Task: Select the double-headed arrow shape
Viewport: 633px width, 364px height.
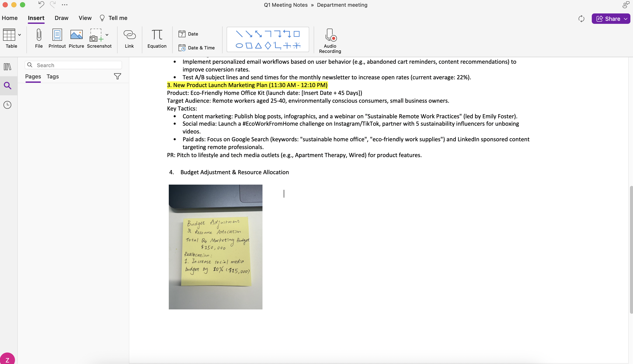Action: tap(258, 34)
